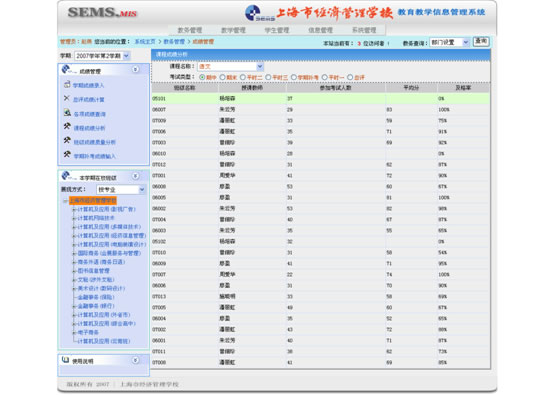Click the 及格率 column header
Image resolution: width=554 pixels, height=395 pixels.
(x=464, y=88)
